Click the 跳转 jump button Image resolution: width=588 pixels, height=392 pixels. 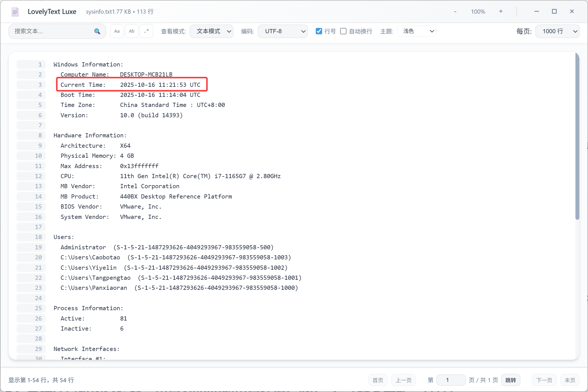[511, 380]
